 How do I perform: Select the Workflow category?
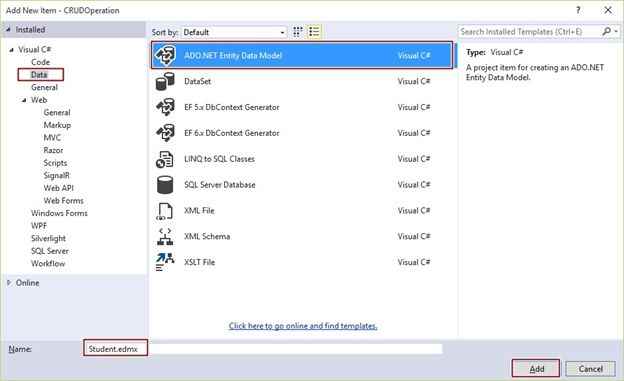pos(48,264)
